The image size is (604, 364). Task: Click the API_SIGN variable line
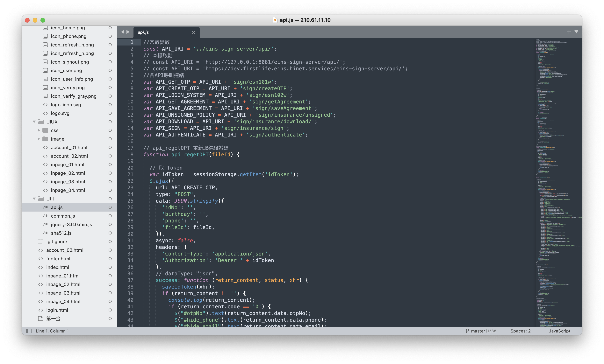[x=216, y=128]
